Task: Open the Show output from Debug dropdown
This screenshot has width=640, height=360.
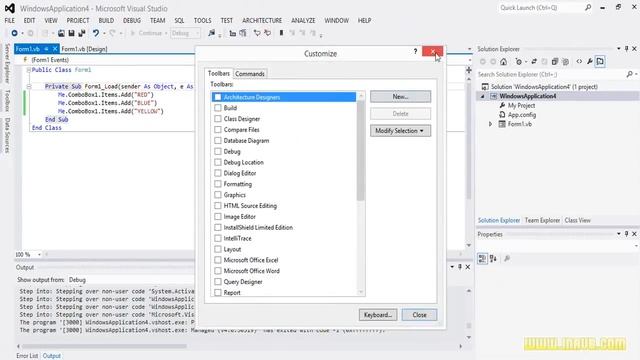Action: click(x=131, y=280)
